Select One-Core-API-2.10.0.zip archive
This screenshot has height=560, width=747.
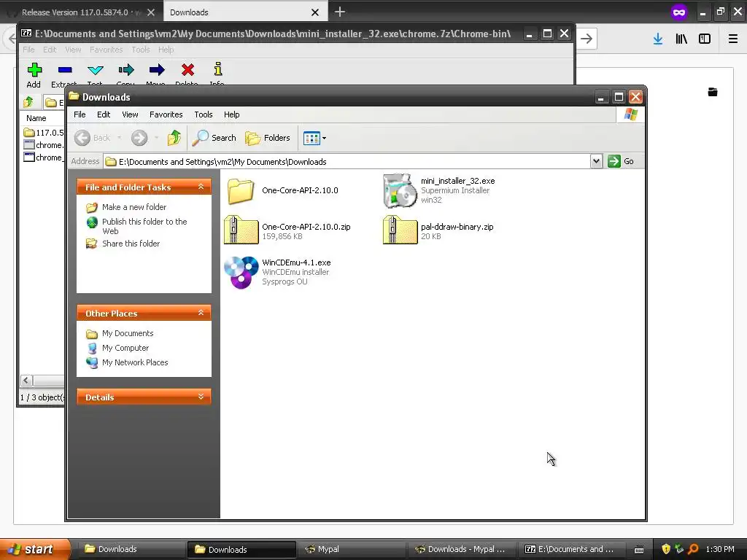tap(287, 230)
